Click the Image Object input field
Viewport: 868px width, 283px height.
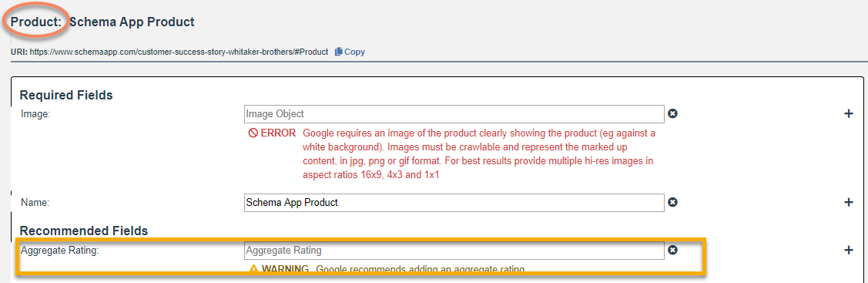(454, 113)
